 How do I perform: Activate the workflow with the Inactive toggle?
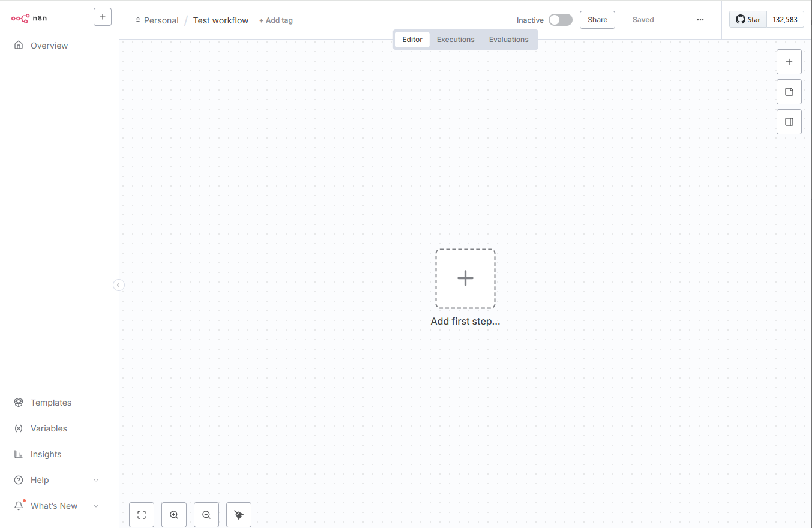point(560,19)
